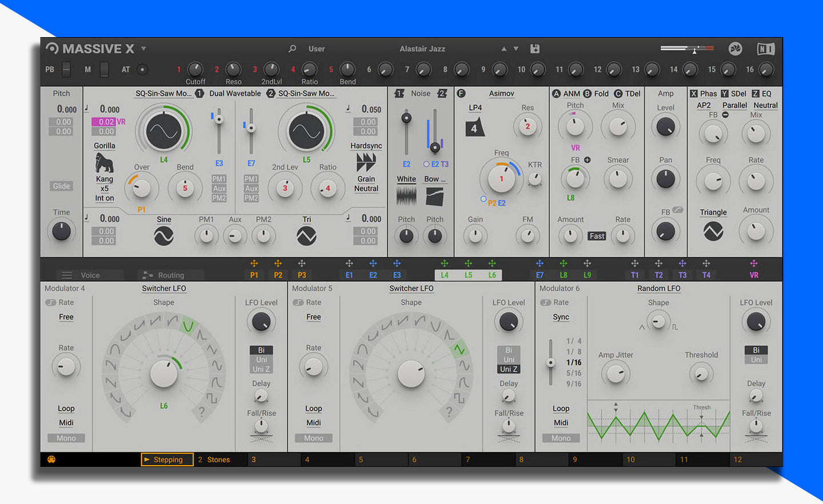Click the modulation drag handle above L4
The height and width of the screenshot is (504, 823).
[444, 263]
